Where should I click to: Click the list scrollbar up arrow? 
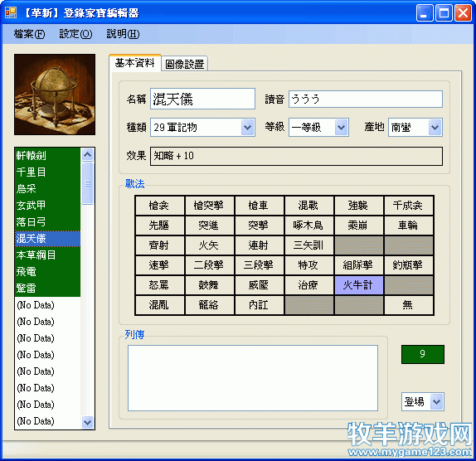coord(87,155)
